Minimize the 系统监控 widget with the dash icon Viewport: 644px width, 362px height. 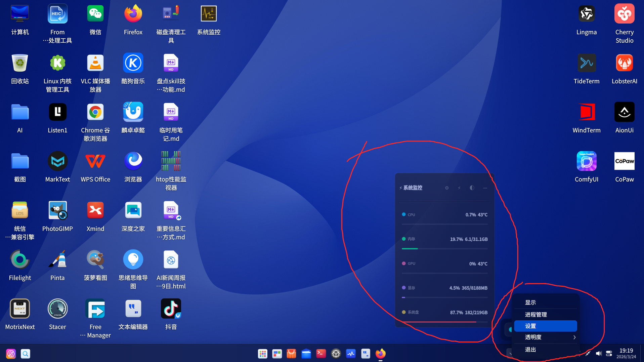485,188
